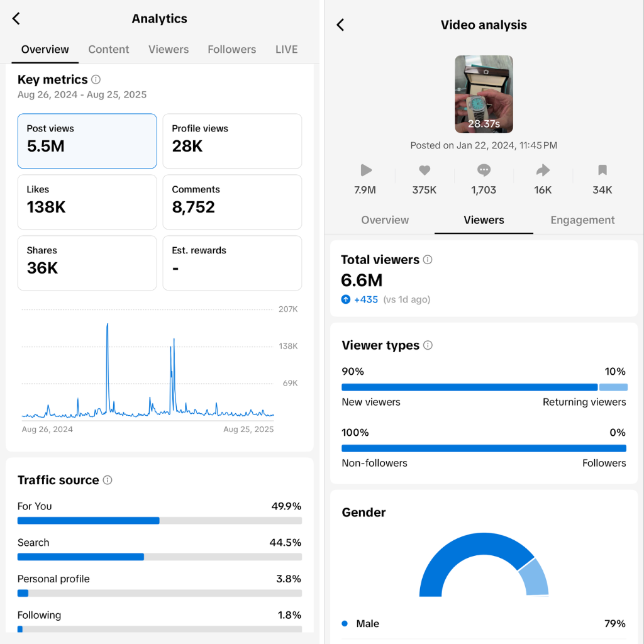Image resolution: width=644 pixels, height=644 pixels.
Task: Click the For You traffic bar
Action: tap(159, 521)
